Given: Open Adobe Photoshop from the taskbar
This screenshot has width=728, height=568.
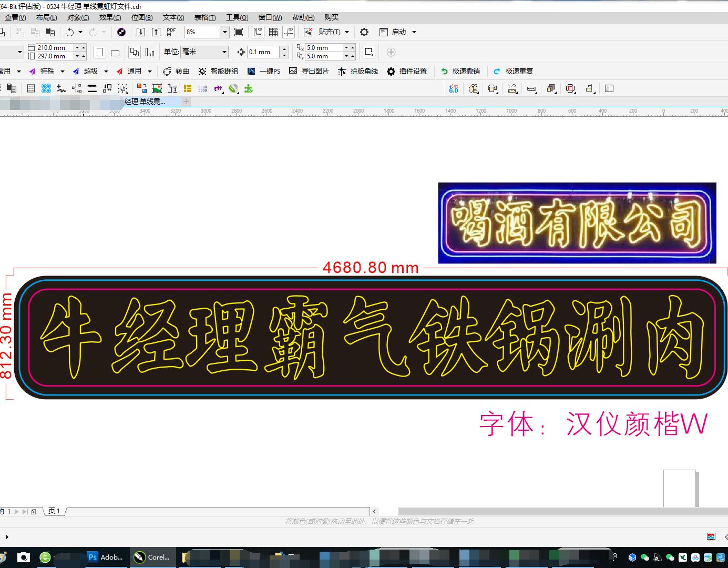Looking at the screenshot, I should click(x=106, y=557).
